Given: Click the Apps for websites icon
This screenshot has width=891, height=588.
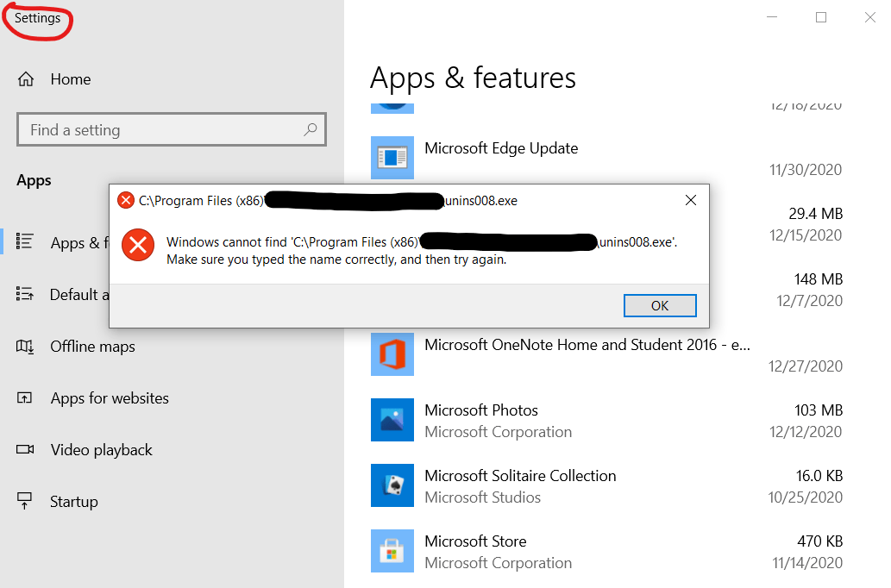Looking at the screenshot, I should pyautogui.click(x=24, y=397).
